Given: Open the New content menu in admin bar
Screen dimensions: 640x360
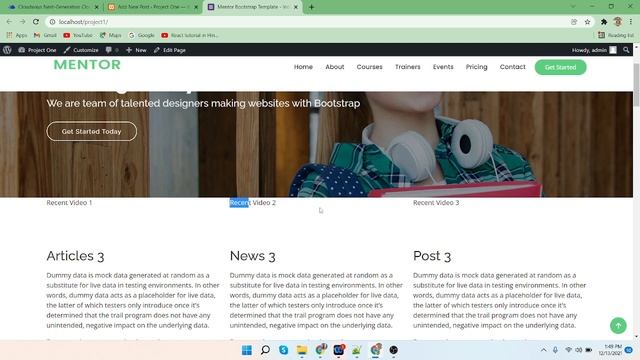Looking at the screenshot, I should click(x=136, y=50).
